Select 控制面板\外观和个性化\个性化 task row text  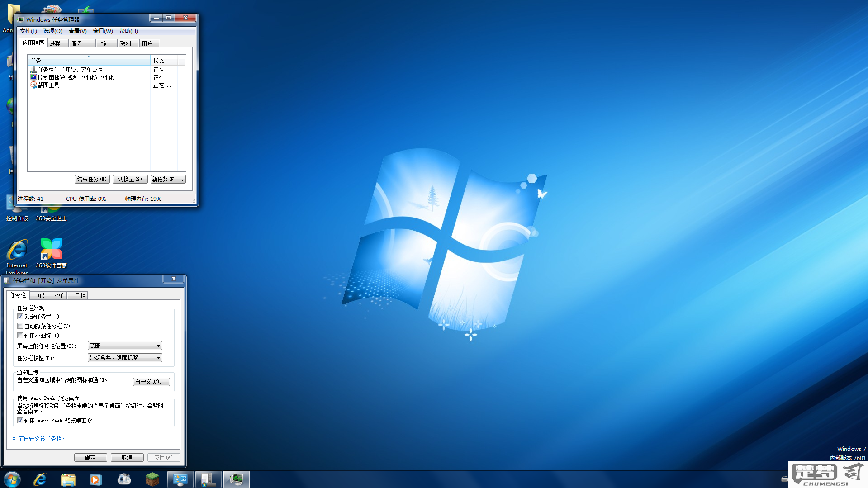(x=76, y=77)
